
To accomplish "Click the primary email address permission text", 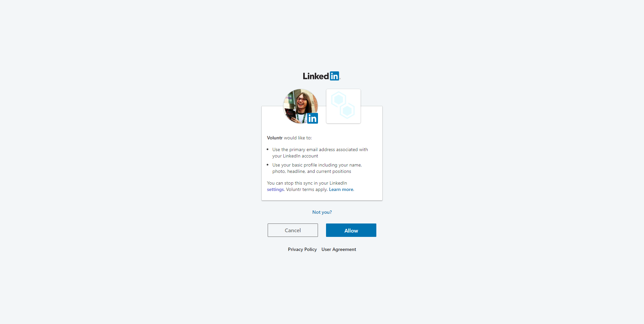I will tap(320, 153).
